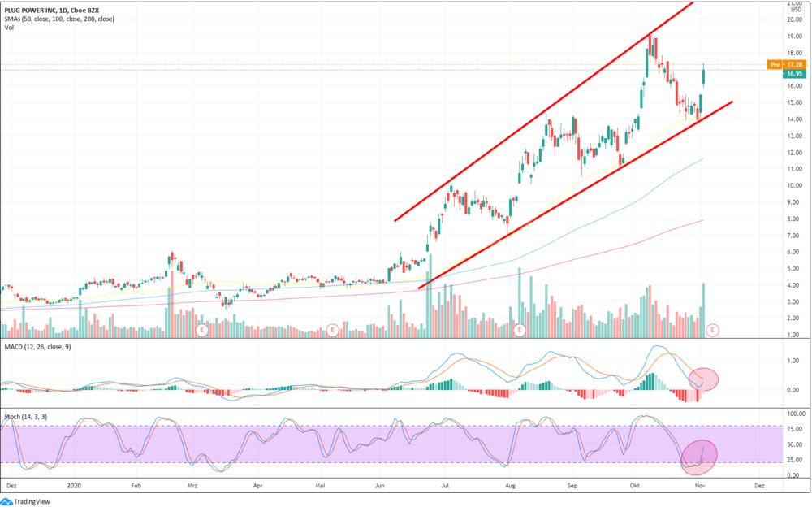Click the green 16.95 last price label
Screen dimensions: 812x511
coord(794,74)
